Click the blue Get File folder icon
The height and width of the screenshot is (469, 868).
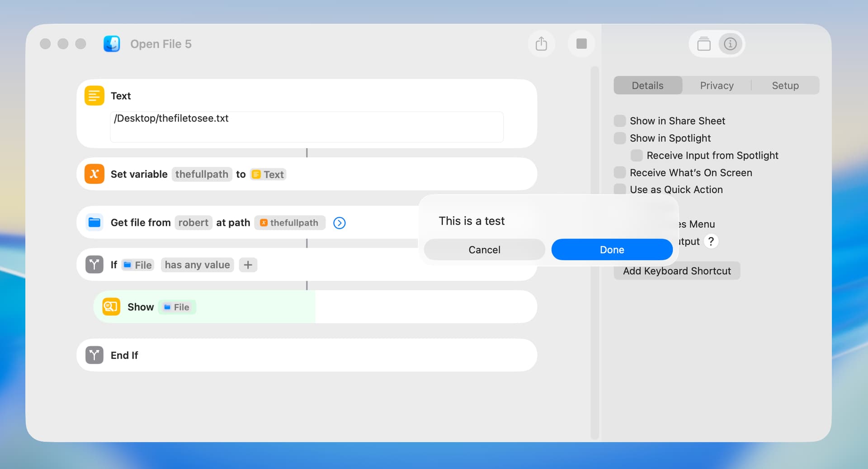pos(94,222)
